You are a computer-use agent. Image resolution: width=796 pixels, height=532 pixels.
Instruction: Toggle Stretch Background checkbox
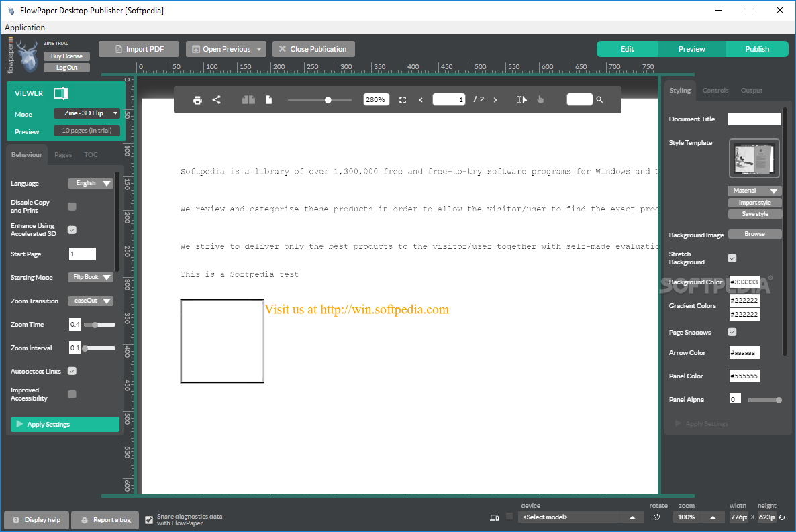point(732,258)
